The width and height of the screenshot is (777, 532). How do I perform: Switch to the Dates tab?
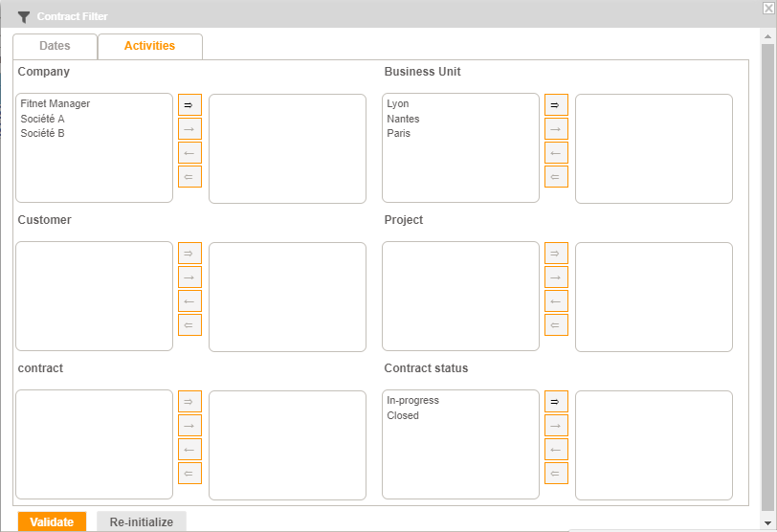55,46
